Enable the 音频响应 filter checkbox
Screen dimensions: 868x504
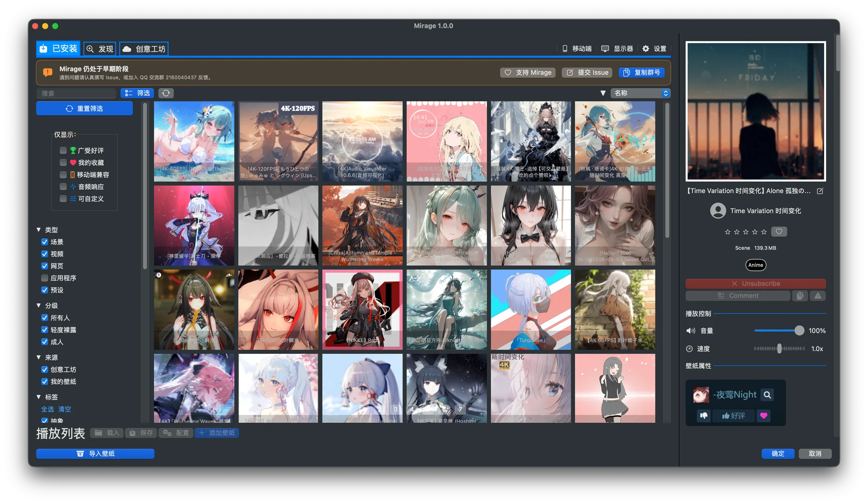click(63, 187)
